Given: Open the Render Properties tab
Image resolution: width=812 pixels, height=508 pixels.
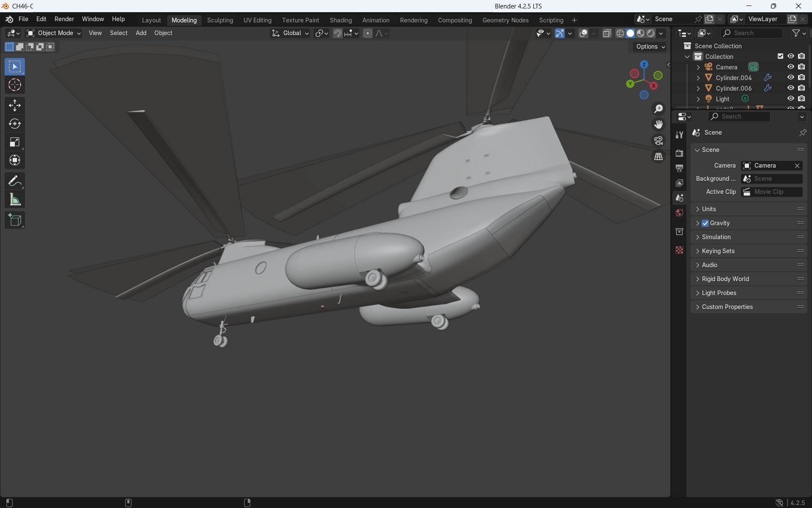Looking at the screenshot, I should coord(679,153).
